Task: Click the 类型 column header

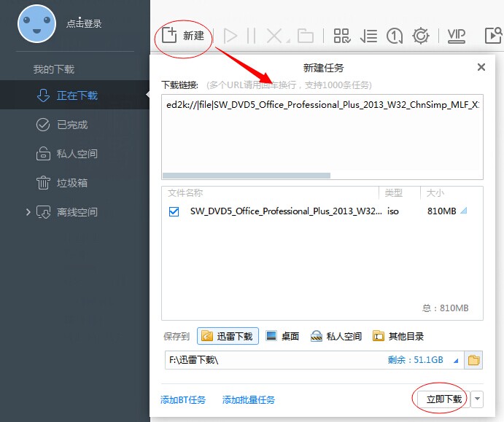Action: pyautogui.click(x=393, y=193)
